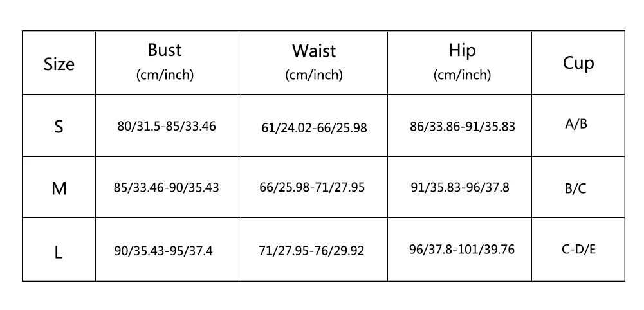The image size is (644, 310).
Task: Click bust value 85/33.46-90/35.43
Action: point(167,188)
